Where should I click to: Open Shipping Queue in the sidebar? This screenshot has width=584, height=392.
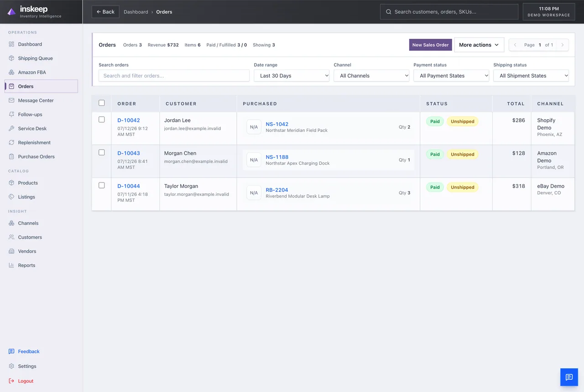41,58
